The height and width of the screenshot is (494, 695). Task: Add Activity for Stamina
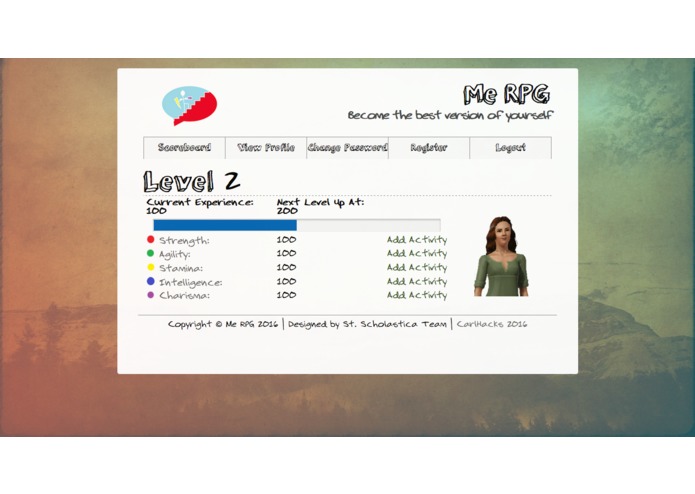click(417, 268)
